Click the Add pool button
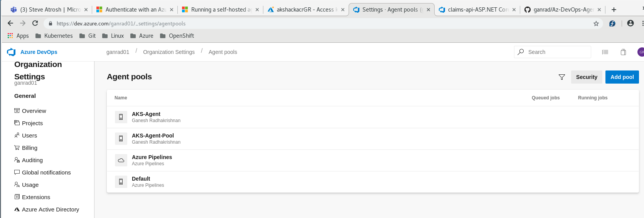This screenshot has height=218, width=644. pos(622,77)
